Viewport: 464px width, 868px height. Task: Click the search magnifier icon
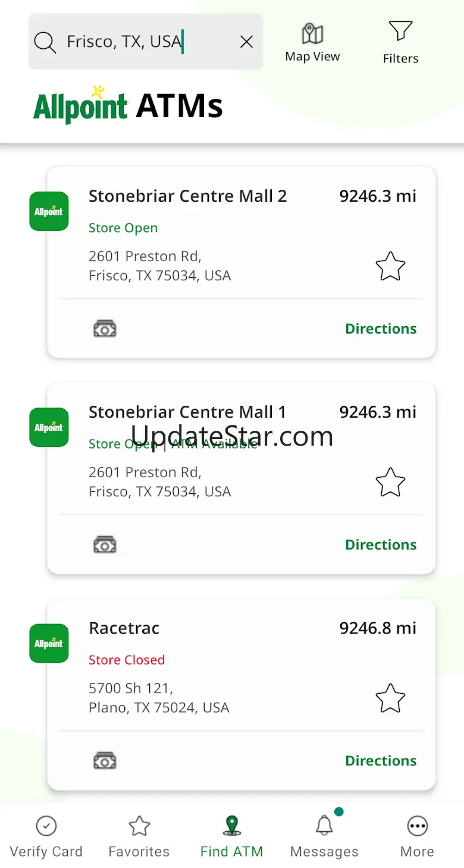45,42
